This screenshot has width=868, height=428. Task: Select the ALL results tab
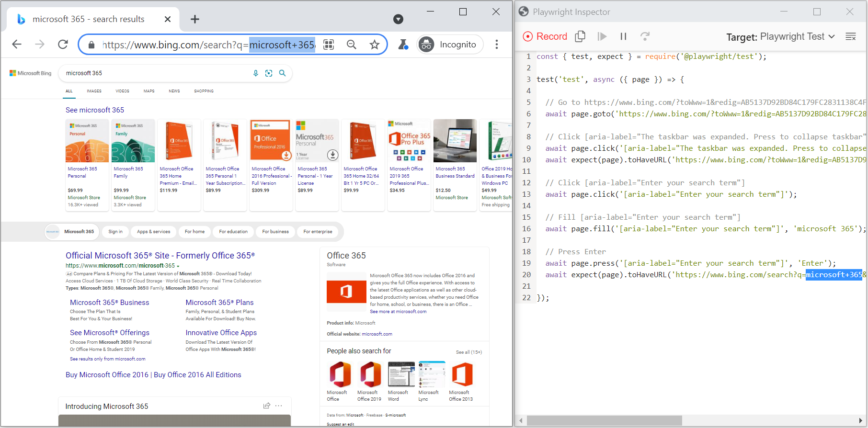(x=69, y=91)
